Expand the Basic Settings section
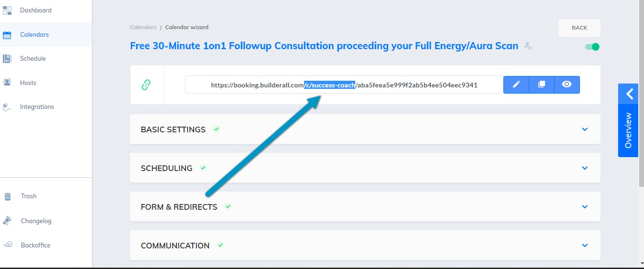Screen dimensions: 644x269 [585, 129]
